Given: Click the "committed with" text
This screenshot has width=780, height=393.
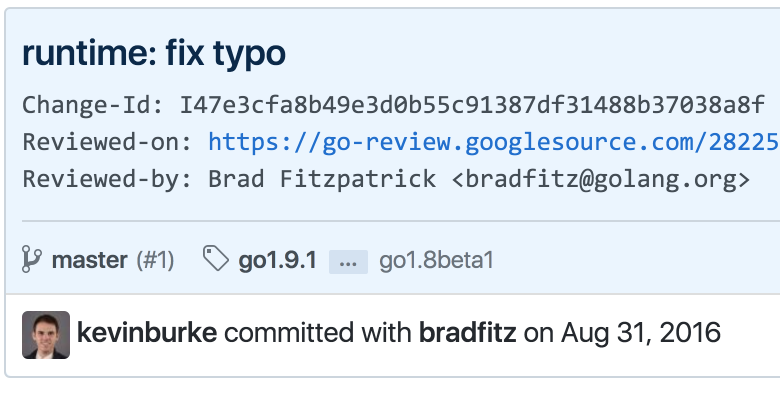Looking at the screenshot, I should point(318,333).
